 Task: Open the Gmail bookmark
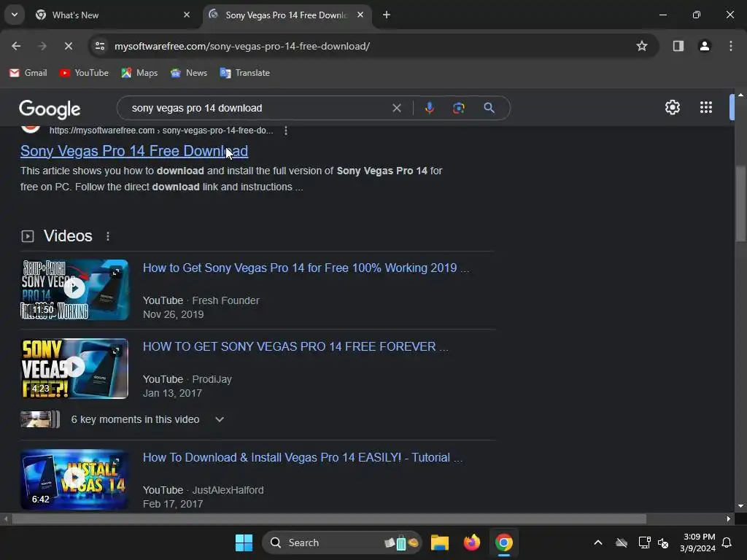click(28, 73)
